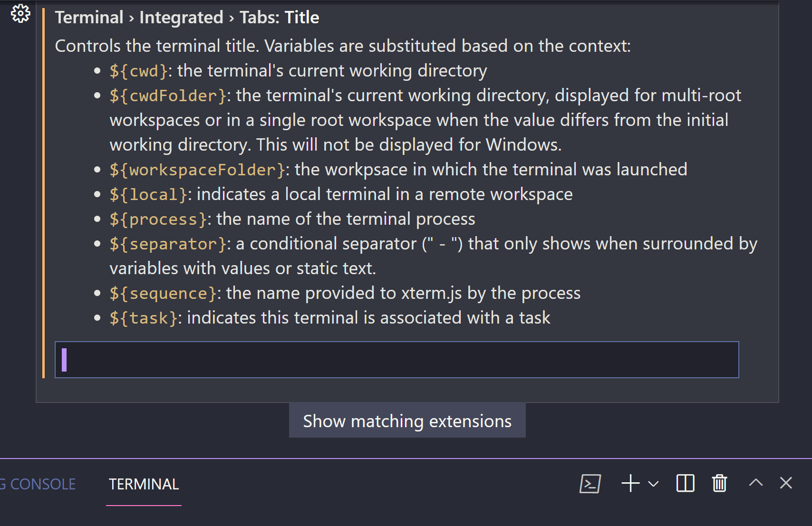Open the setting's gear context menu

(20, 13)
